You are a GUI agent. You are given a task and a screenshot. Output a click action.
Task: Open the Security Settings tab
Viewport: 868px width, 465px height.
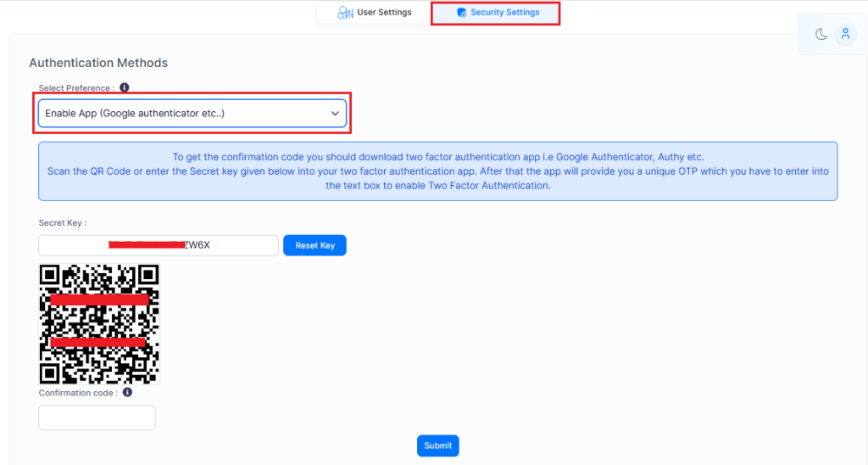pyautogui.click(x=495, y=13)
